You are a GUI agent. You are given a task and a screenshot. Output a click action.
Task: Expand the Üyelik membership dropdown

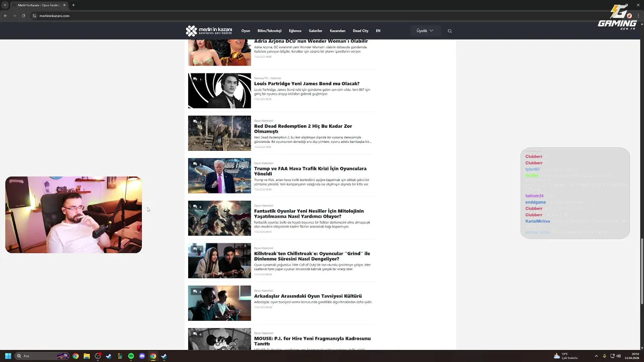(425, 31)
